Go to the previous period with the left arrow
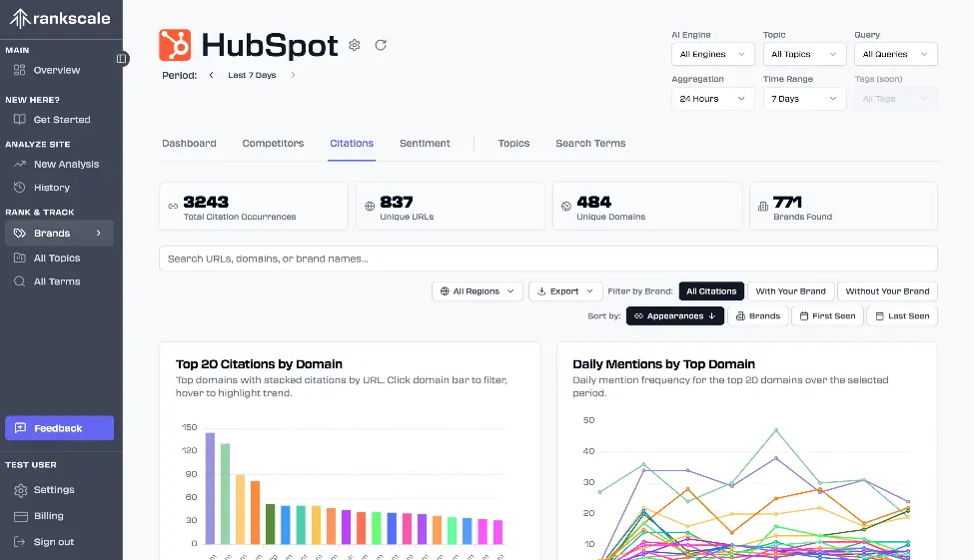The width and height of the screenshot is (974, 560). 211,75
